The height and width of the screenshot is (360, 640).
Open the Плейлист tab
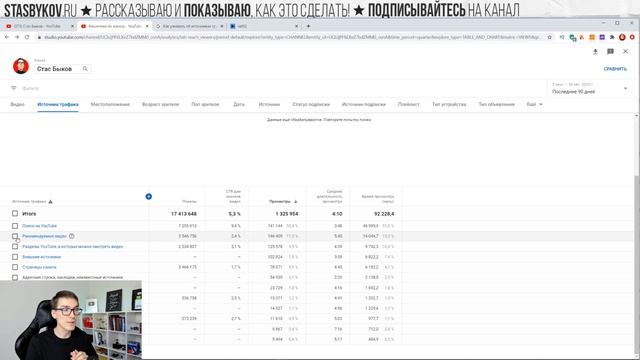(409, 104)
